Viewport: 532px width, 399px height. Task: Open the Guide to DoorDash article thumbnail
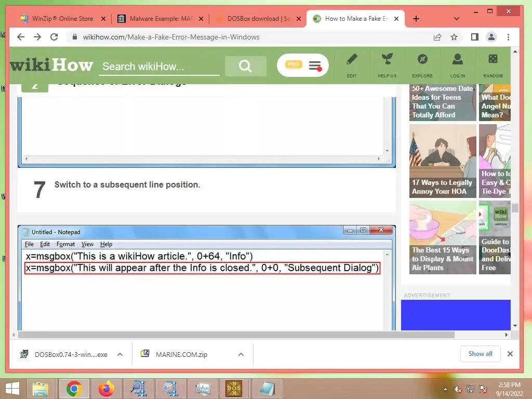495,237
